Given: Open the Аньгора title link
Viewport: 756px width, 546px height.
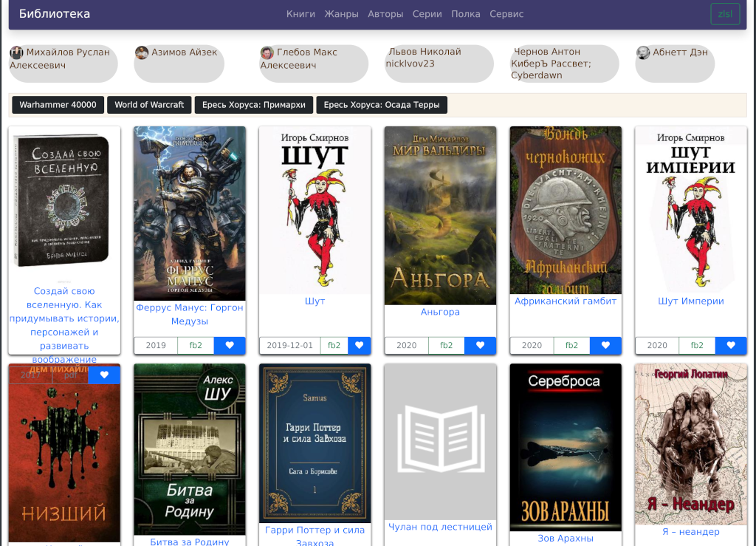Looking at the screenshot, I should pos(440,312).
